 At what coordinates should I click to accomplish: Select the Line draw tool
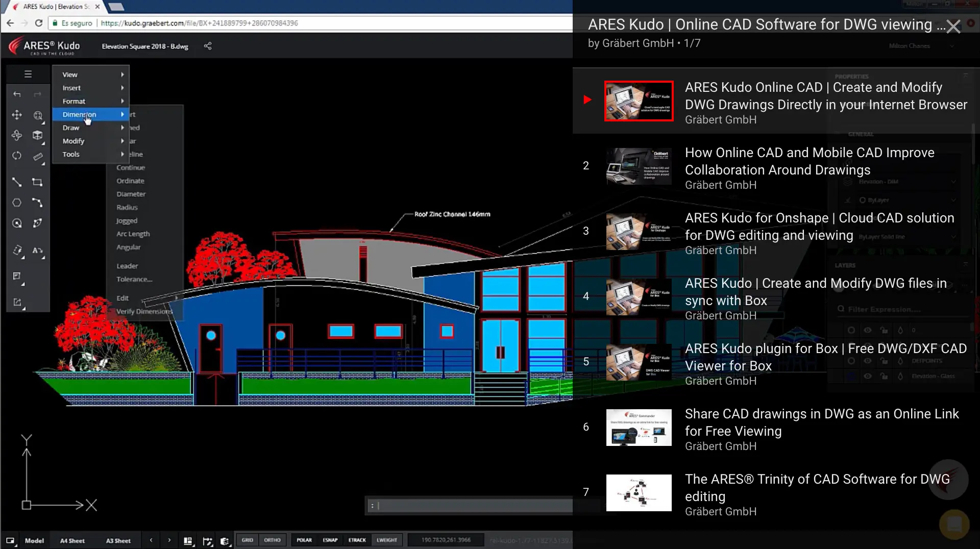pos(17,182)
